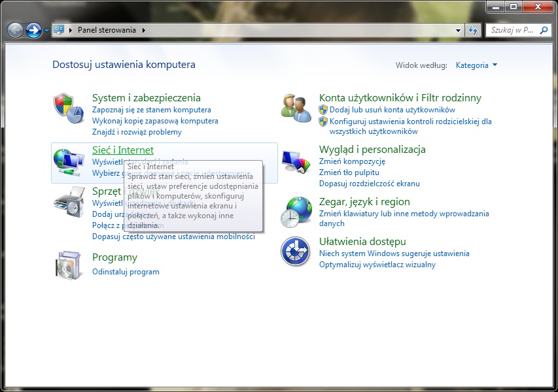Expand the address bar history dropdown
Screen dimensions: 558x392
tap(458, 30)
